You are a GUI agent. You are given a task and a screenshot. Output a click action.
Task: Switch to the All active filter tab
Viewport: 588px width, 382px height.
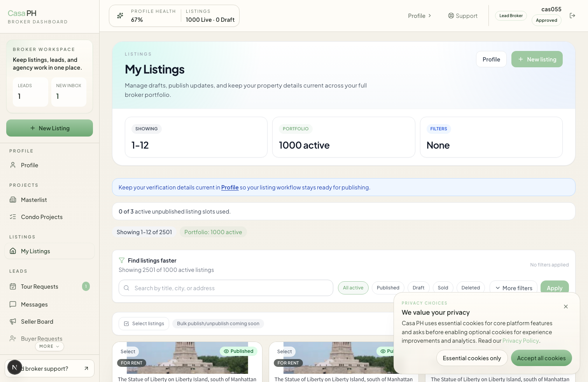pyautogui.click(x=353, y=287)
